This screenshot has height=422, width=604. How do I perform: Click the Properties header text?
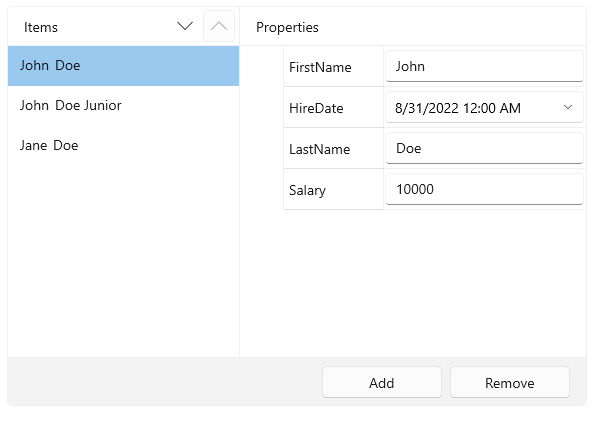(x=287, y=27)
